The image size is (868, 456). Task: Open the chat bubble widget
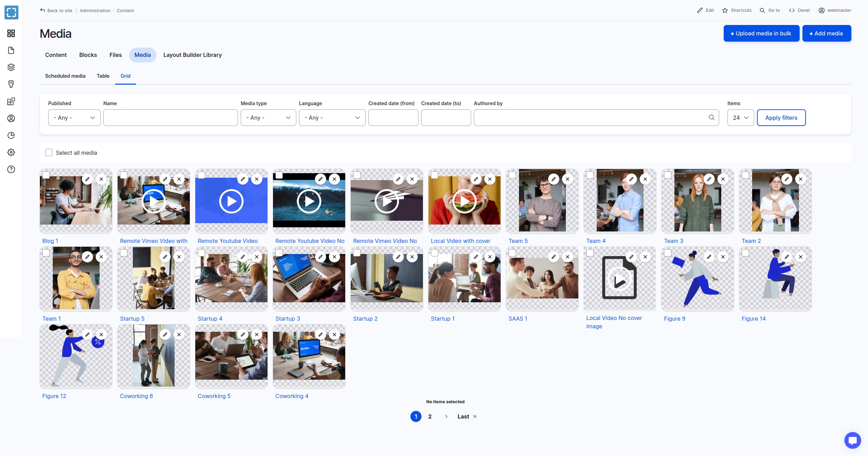[x=852, y=440]
